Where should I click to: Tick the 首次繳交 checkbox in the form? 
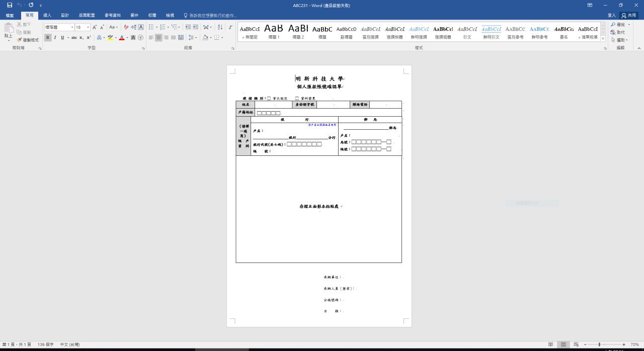pyautogui.click(x=269, y=99)
